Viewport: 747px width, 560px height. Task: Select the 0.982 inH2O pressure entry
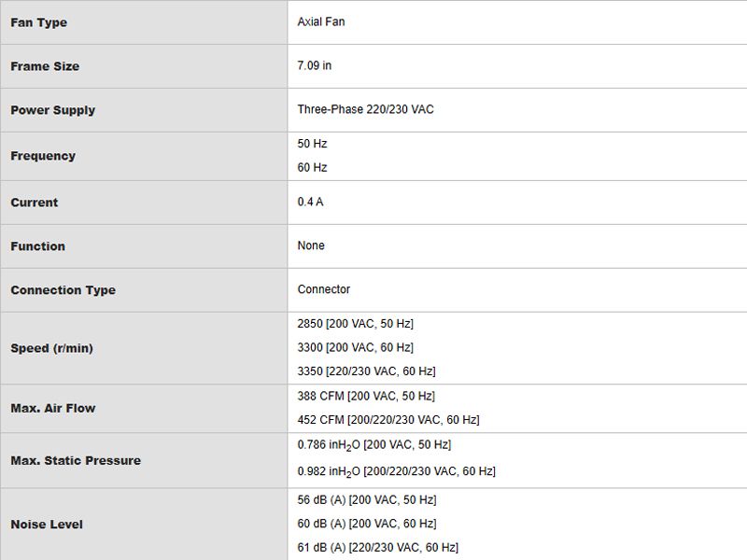click(x=396, y=471)
